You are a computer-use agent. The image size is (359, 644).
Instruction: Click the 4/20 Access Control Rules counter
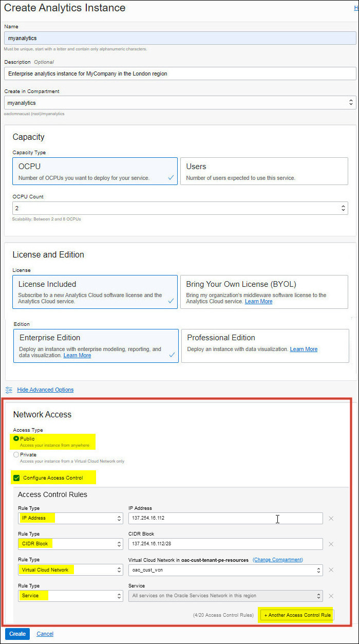223,615
